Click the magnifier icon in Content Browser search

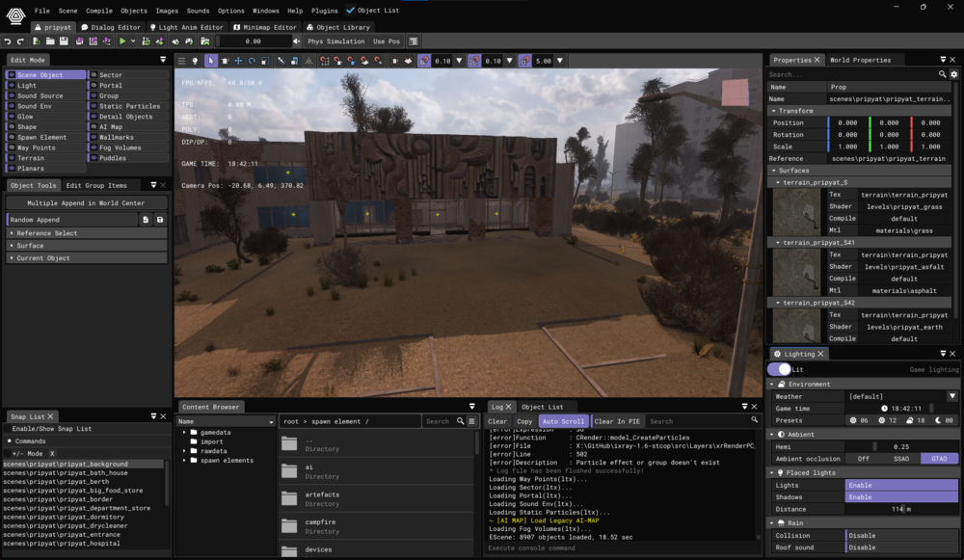pyautogui.click(x=460, y=421)
